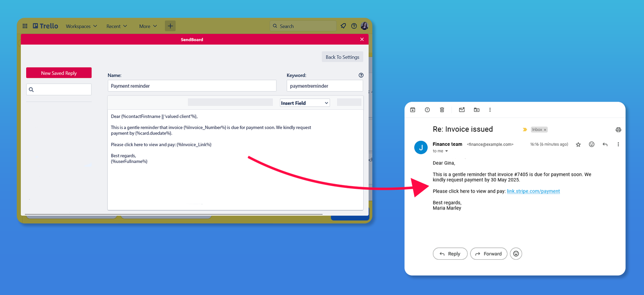
Task: Create a New Saved Reply
Action: [x=58, y=73]
